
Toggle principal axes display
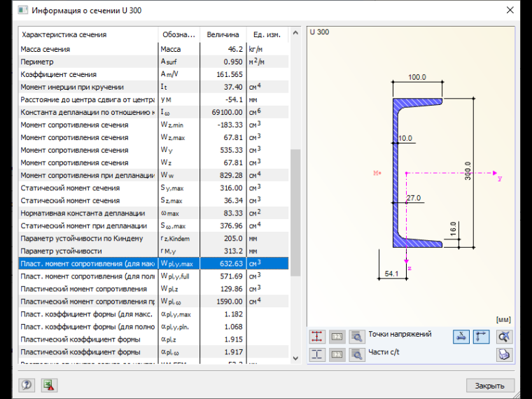coord(481,337)
